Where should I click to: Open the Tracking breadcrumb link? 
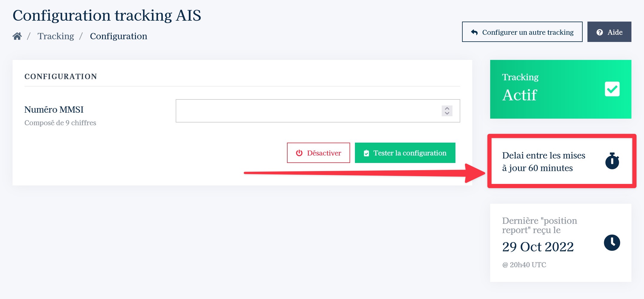(x=56, y=36)
